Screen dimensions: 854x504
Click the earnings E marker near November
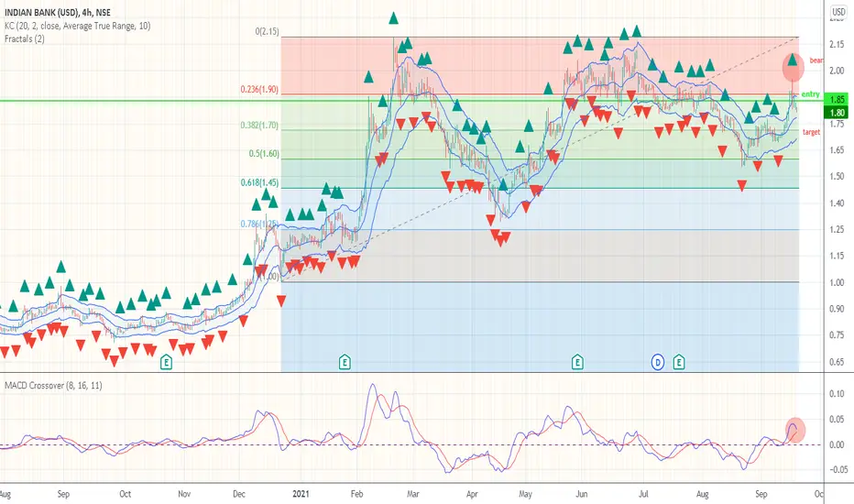point(166,361)
